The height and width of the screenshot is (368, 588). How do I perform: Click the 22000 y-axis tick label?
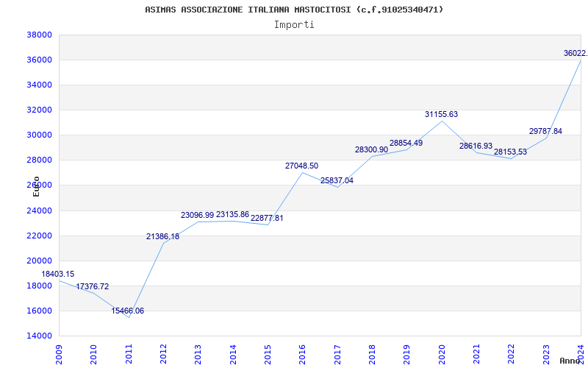click(x=39, y=236)
